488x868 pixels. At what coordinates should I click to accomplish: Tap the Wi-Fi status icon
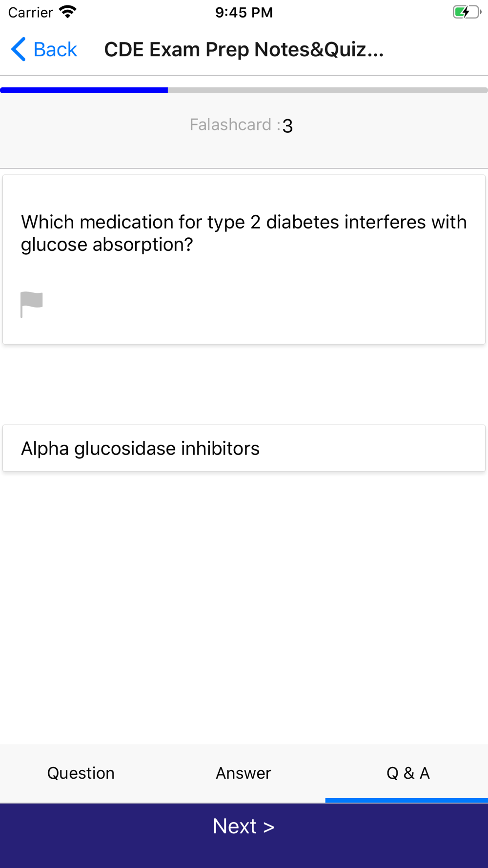click(68, 12)
